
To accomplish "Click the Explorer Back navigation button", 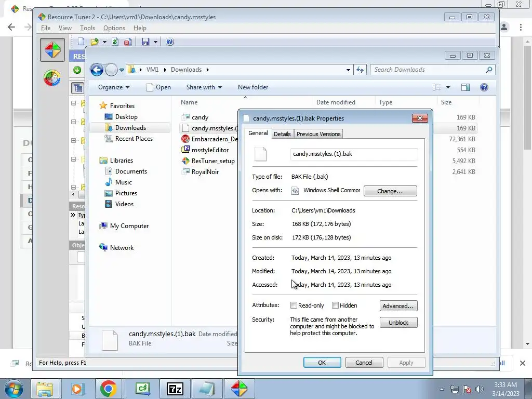I will 97,70.
